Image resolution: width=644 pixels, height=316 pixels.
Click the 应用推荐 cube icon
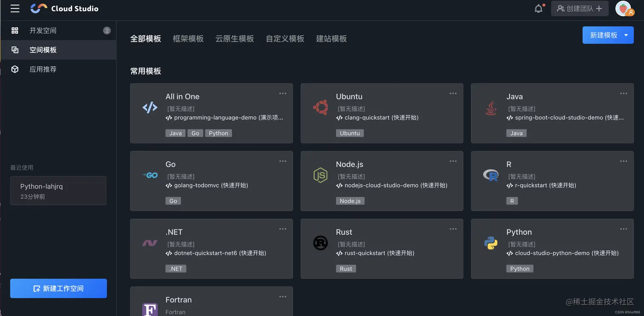(15, 69)
